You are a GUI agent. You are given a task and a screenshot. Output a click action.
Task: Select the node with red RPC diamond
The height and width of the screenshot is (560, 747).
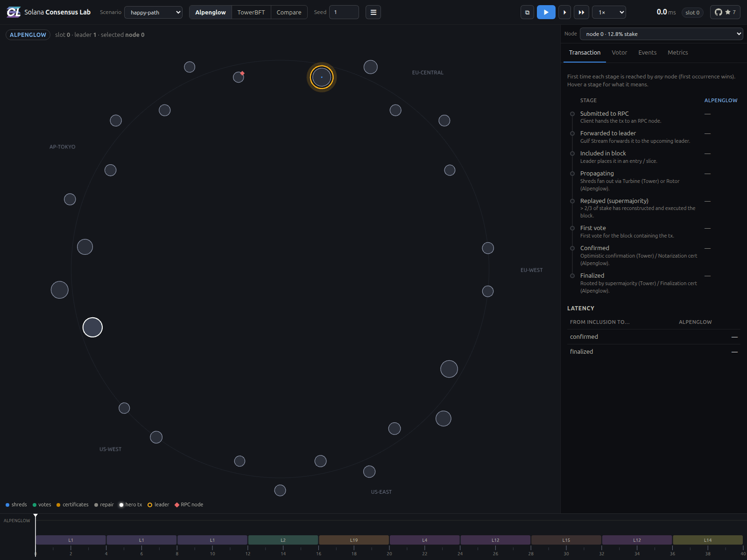[239, 77]
